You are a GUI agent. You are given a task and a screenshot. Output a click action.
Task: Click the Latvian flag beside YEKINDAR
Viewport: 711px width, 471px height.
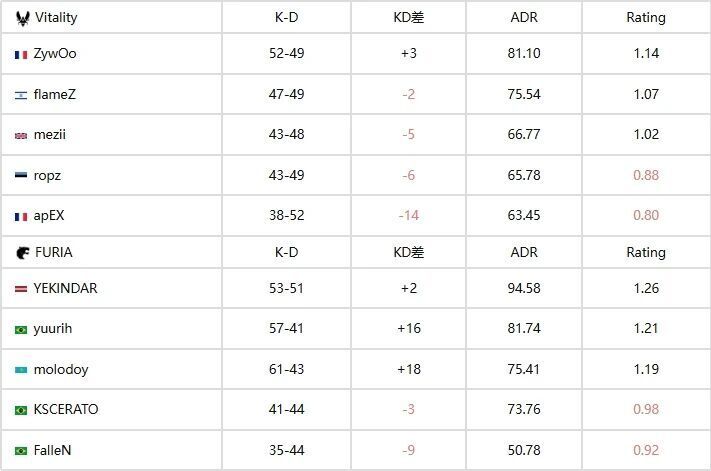point(21,289)
